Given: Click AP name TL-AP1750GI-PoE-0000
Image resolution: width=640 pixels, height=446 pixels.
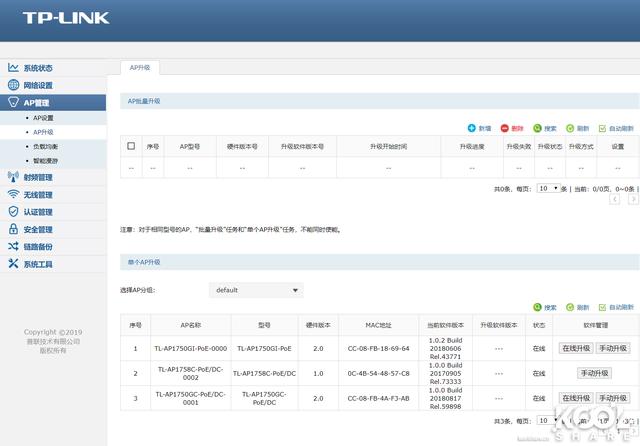Looking at the screenshot, I should (191, 348).
